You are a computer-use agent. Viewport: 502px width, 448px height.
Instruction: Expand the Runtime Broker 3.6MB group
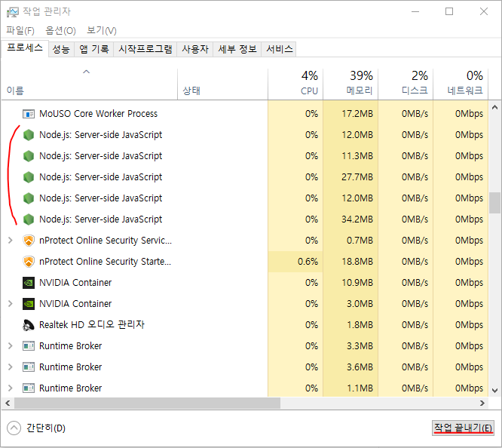coord(11,367)
